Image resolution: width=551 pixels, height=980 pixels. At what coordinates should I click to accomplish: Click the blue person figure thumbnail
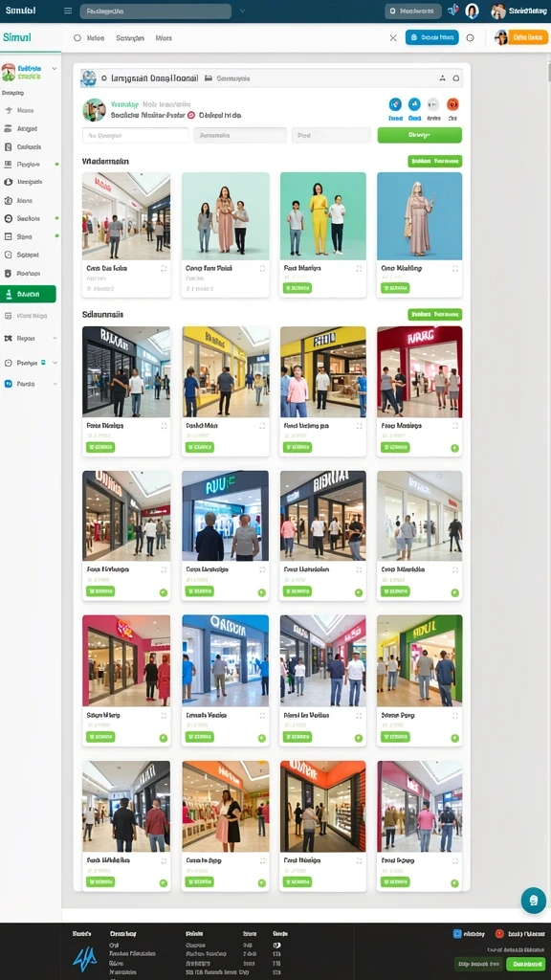click(x=420, y=216)
